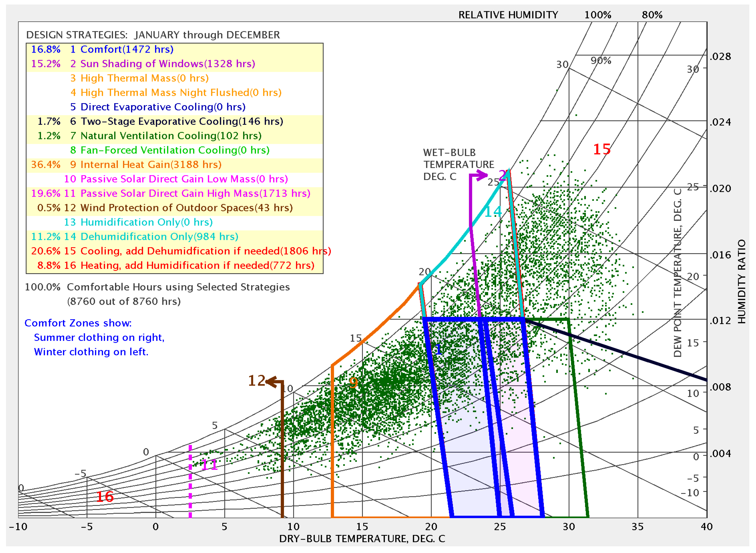The width and height of the screenshot is (756, 553).
Task: Click the "WET-BULB TEMPERATURE DEG. C" label
Action: 458,165
